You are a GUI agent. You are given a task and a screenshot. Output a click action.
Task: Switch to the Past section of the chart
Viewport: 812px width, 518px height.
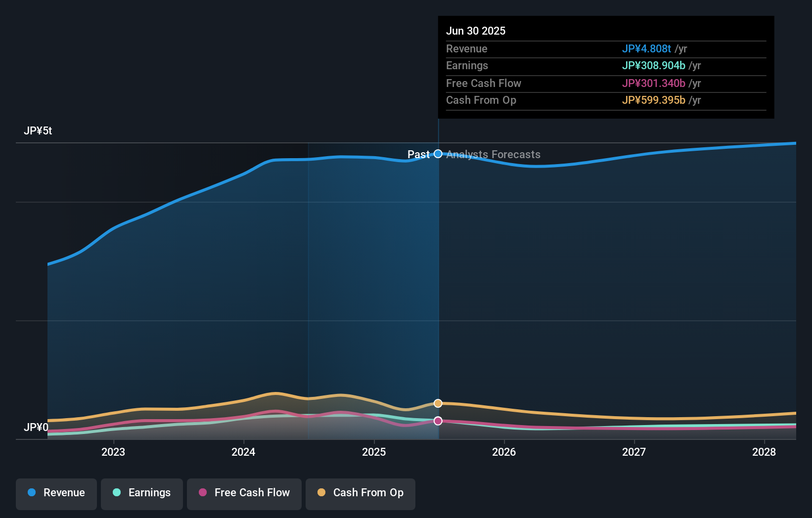coord(418,154)
